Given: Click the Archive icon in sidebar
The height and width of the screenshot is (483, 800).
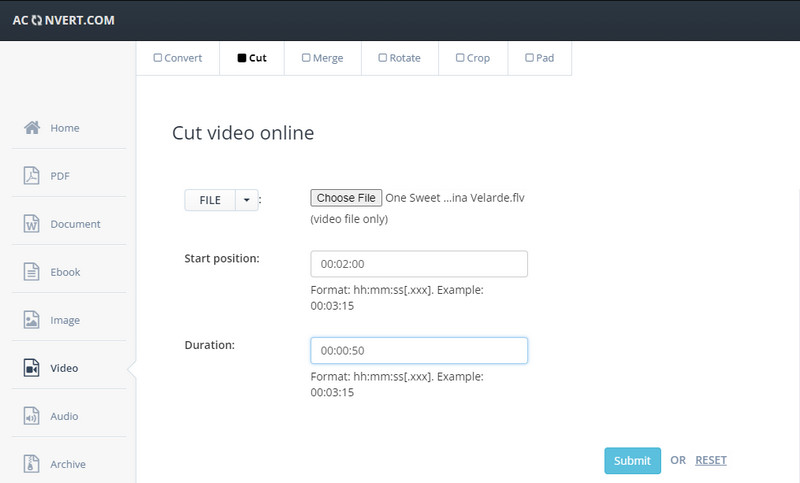Looking at the screenshot, I should [32, 464].
